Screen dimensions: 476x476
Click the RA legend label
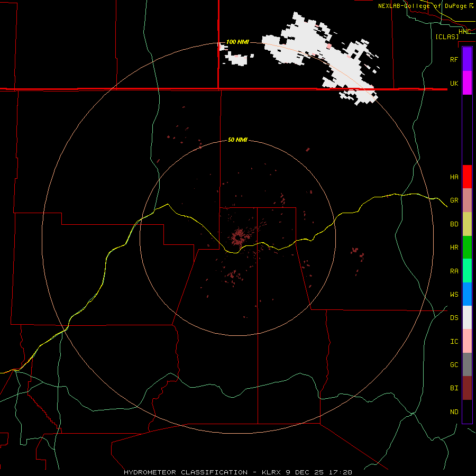(x=454, y=271)
